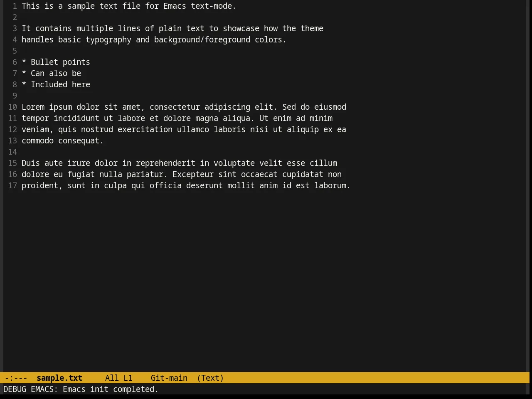Click line number 14 on the empty line
The image size is (532, 399).
[12, 152]
